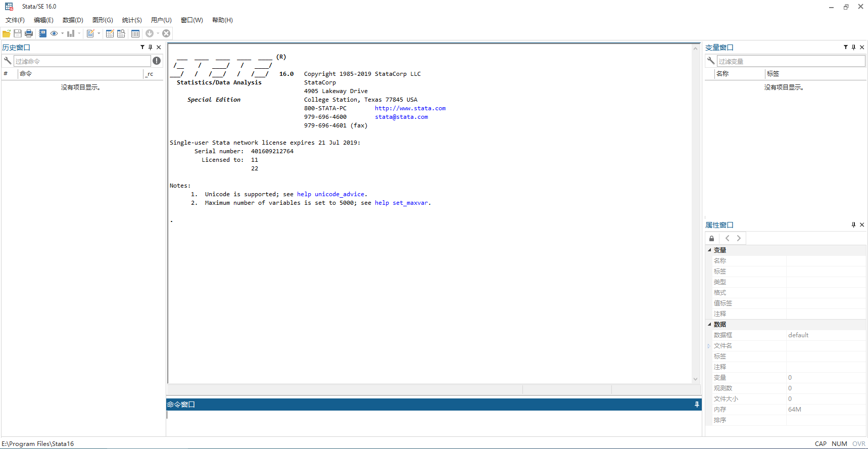The image size is (868, 449).
Task: Click the 过滤变量 filter input field
Action: pyautogui.click(x=790, y=61)
